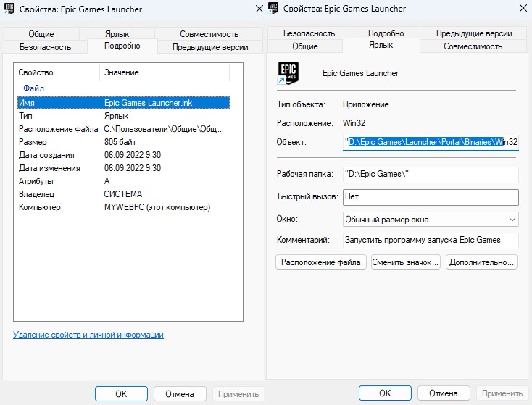Select the Подробно tab in the left window
The width and height of the screenshot is (532, 405).
[122, 46]
